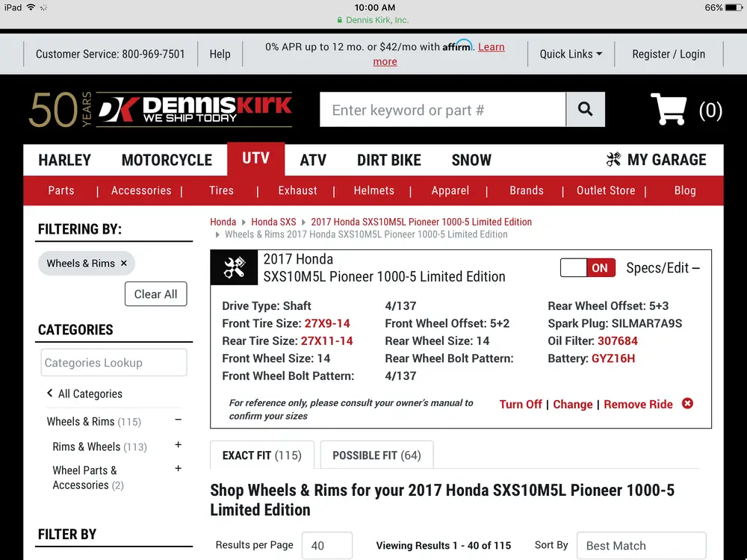Open the Helmets menu
The width and height of the screenshot is (747, 560).
point(374,190)
